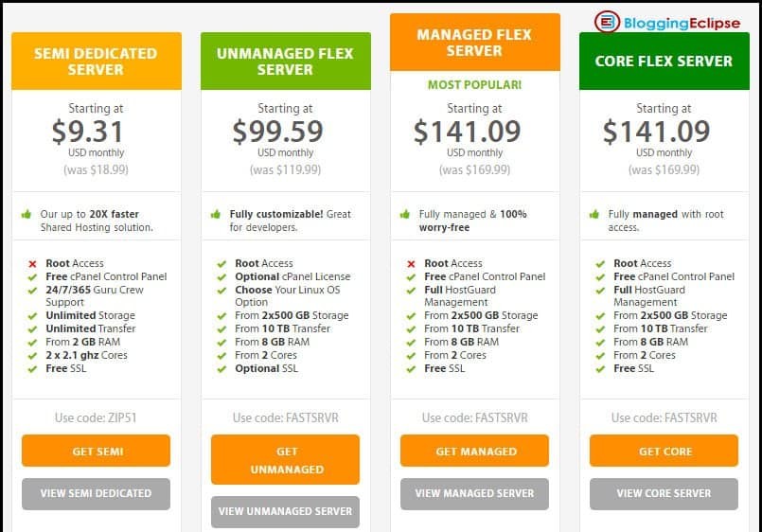The image size is (762, 532).
Task: Order via the GET MANAGED button
Action: coord(475,451)
